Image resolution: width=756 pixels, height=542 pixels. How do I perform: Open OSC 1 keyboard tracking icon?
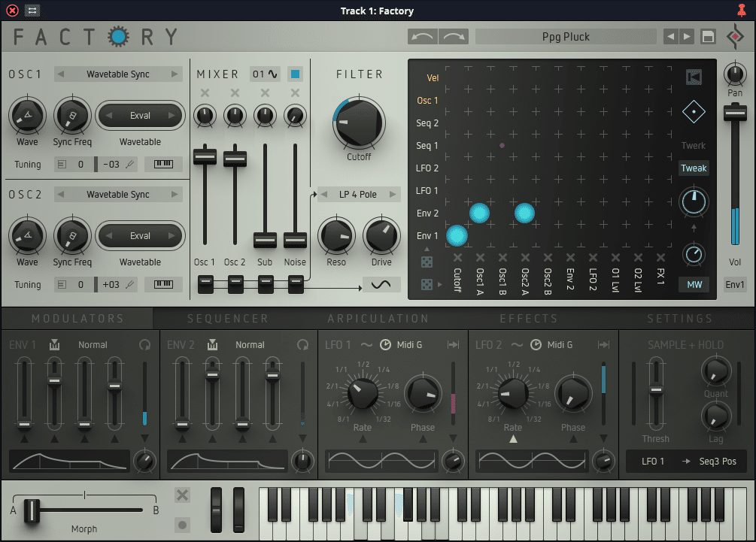163,165
